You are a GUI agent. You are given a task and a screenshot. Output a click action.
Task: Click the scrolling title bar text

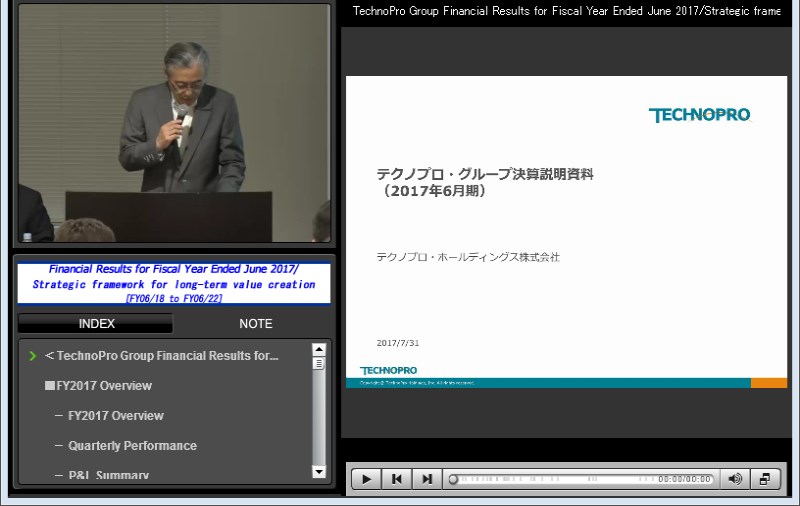[566, 11]
